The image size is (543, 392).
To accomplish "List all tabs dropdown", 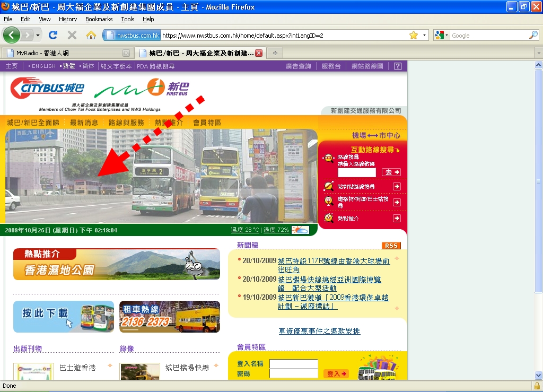I will tap(539, 53).
